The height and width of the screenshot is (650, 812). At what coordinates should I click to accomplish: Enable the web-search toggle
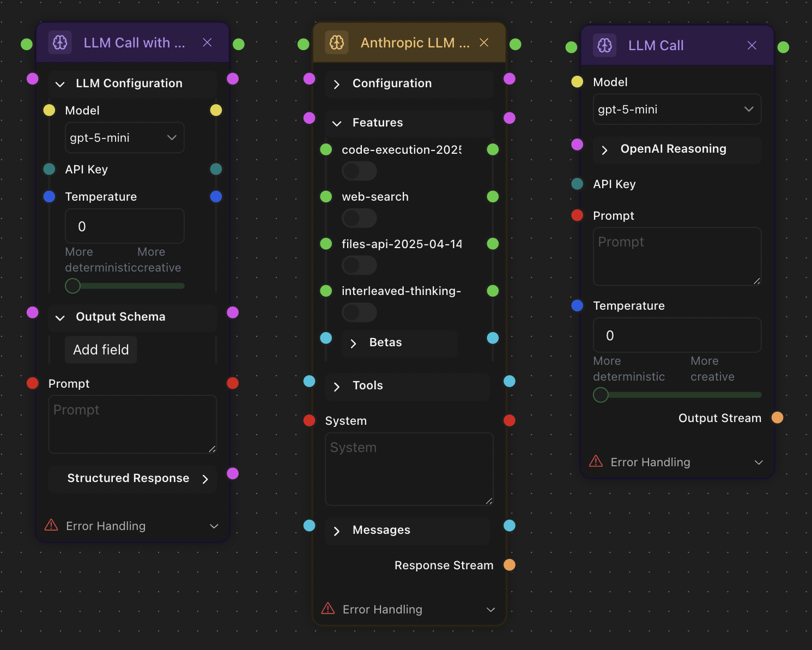[x=359, y=218]
